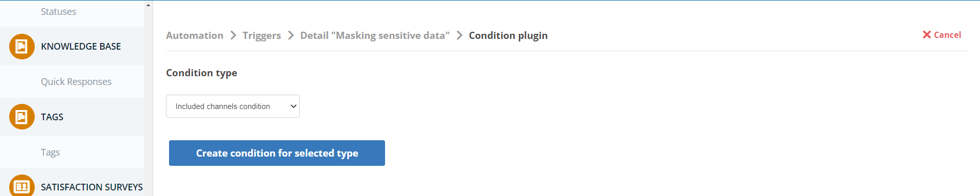Select KNOWLEDGE BASE sidebar section
The height and width of the screenshot is (196, 980).
pyautogui.click(x=81, y=47)
